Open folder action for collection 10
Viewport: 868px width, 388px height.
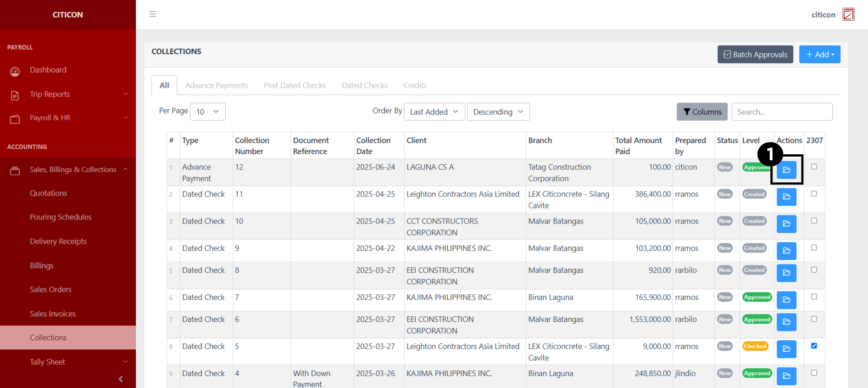pyautogui.click(x=786, y=224)
